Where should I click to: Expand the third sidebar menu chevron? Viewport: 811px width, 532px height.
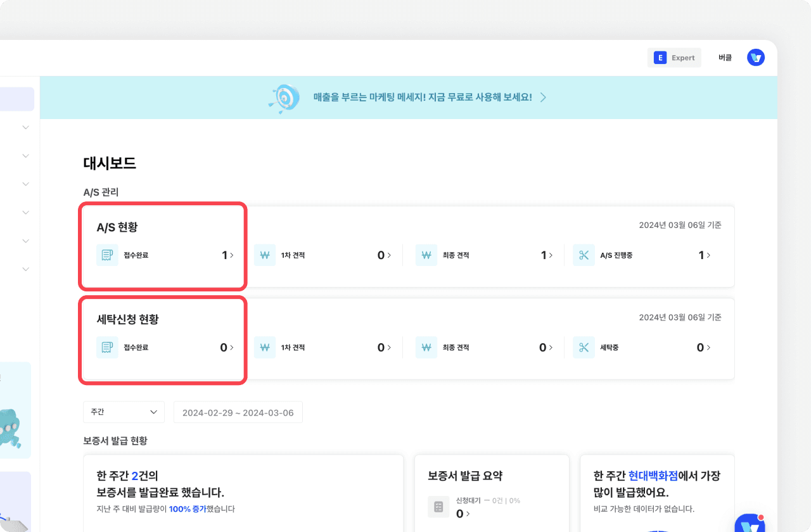pyautogui.click(x=25, y=184)
